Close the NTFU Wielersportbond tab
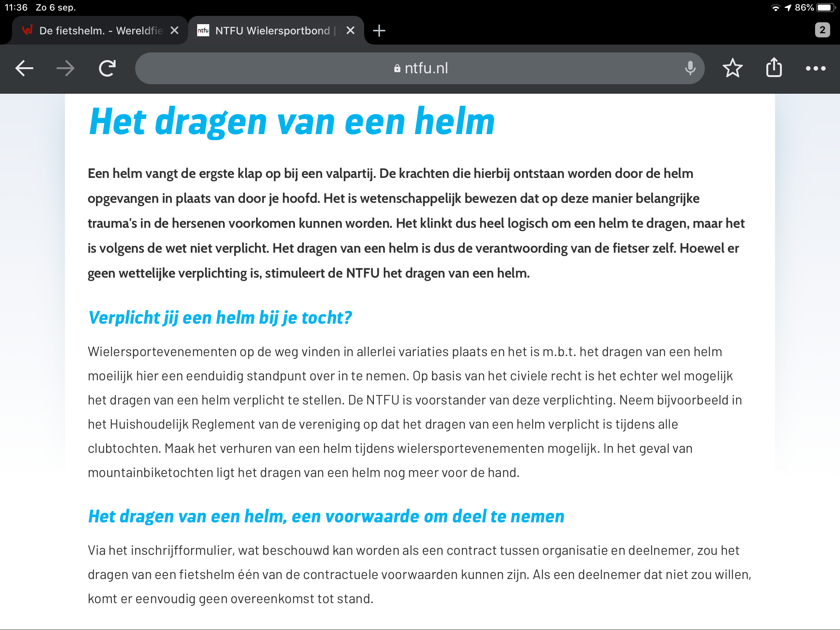 (x=351, y=30)
